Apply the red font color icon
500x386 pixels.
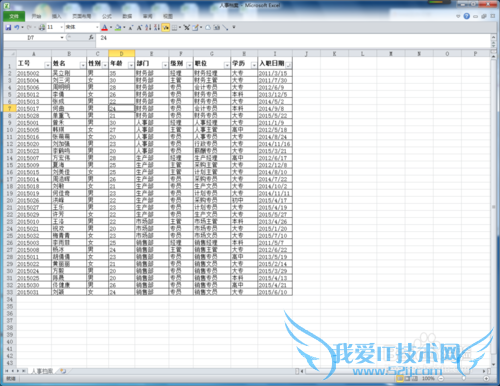pos(104,27)
